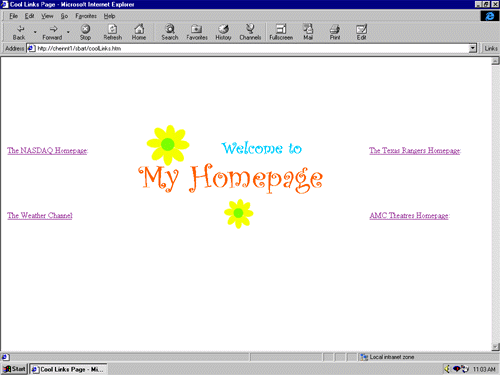Click the Back toolbar button
500x375 pixels.
point(19,32)
